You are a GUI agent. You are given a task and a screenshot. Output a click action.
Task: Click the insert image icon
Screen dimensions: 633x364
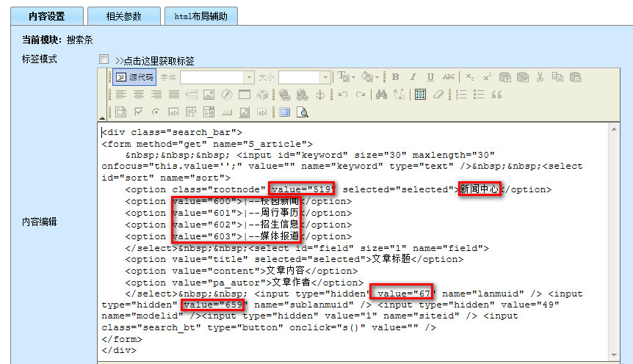point(209,95)
